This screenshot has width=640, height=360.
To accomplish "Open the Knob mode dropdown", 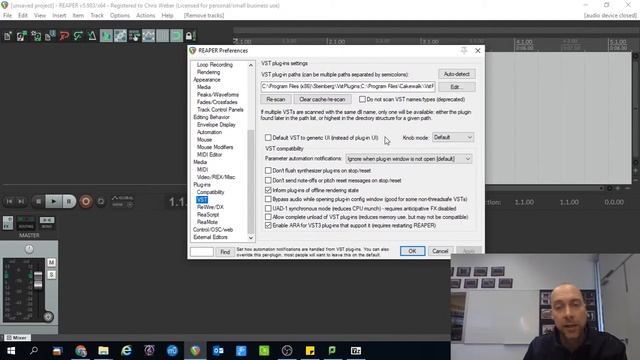I will pyautogui.click(x=453, y=138).
